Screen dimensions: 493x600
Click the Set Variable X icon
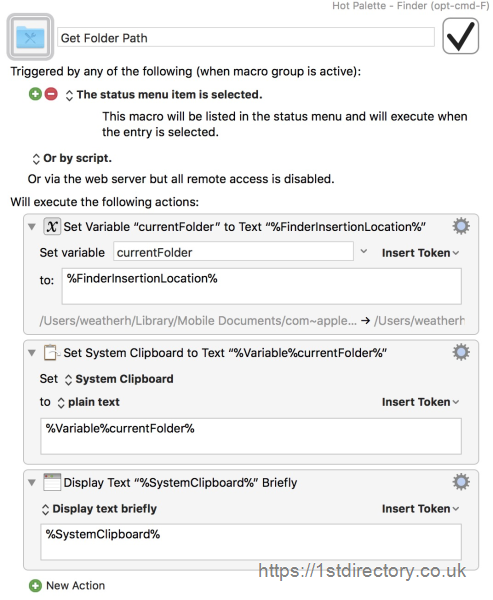click(x=52, y=227)
